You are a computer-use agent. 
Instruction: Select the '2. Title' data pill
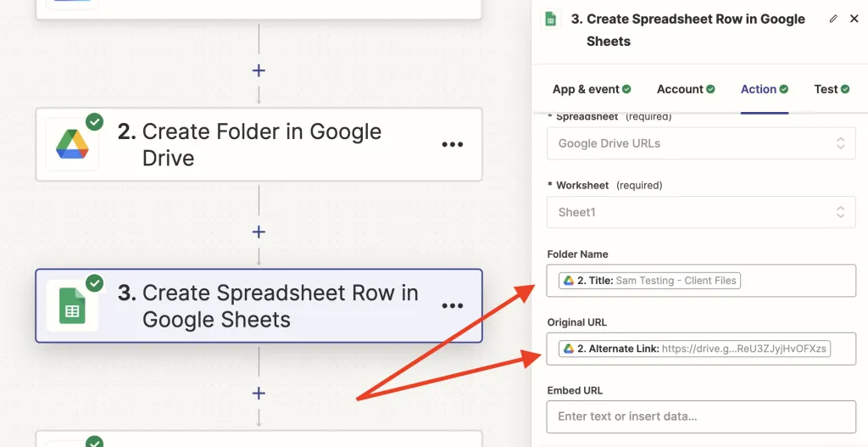(649, 281)
